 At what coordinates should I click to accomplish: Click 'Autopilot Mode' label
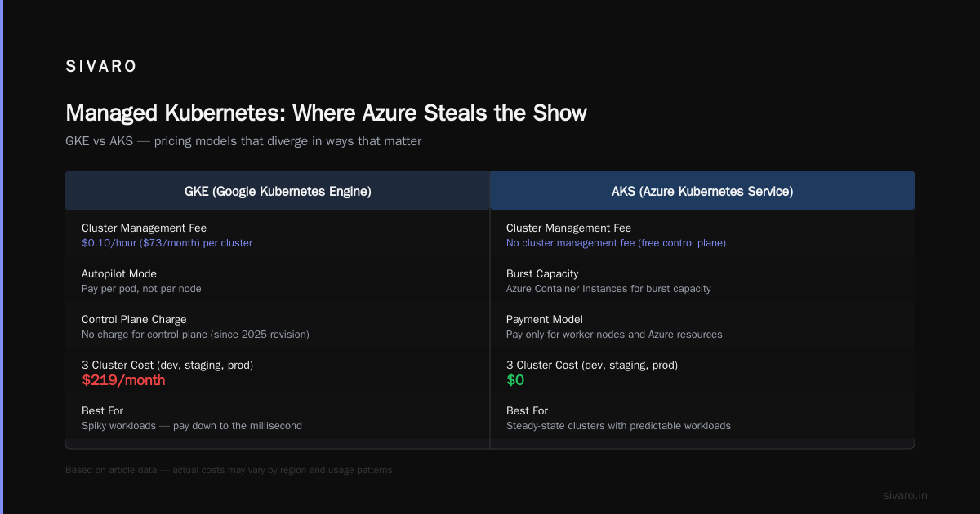pos(119,273)
